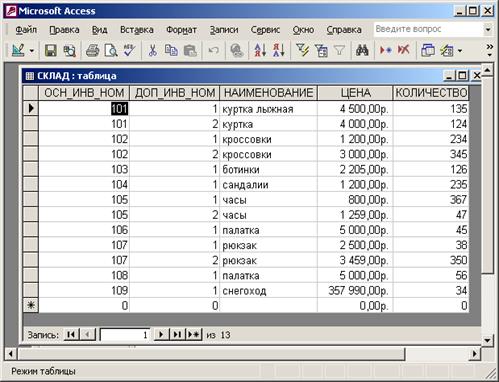Screen dimensions: 499x382
Task: Click the New Object icon
Action: coord(447,51)
